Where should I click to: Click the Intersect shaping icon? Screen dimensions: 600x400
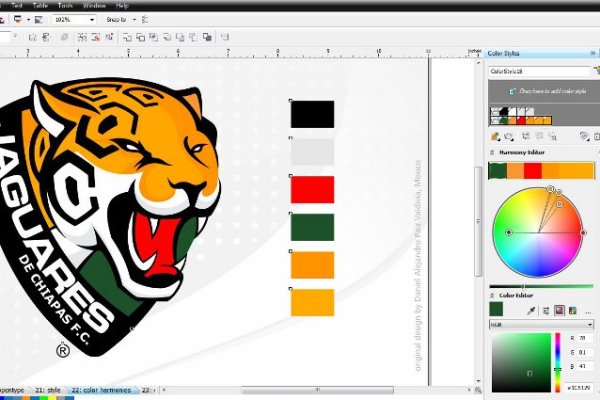153,37
